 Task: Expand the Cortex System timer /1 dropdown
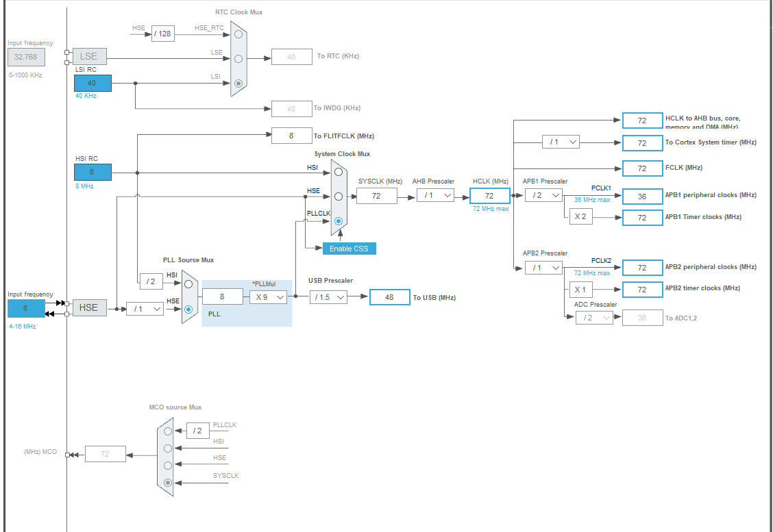coord(561,142)
